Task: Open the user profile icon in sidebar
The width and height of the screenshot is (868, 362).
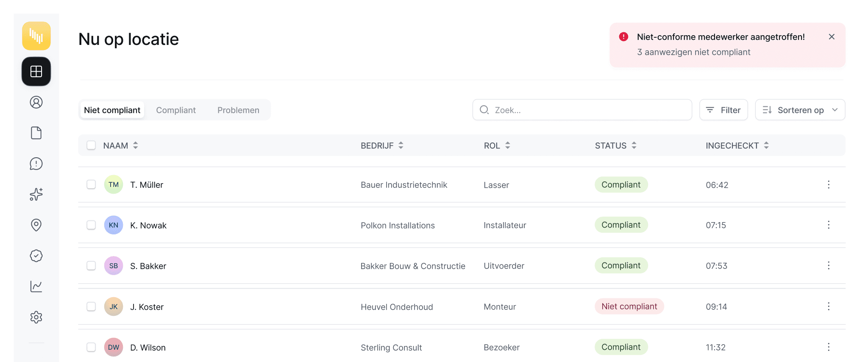Action: [36, 102]
